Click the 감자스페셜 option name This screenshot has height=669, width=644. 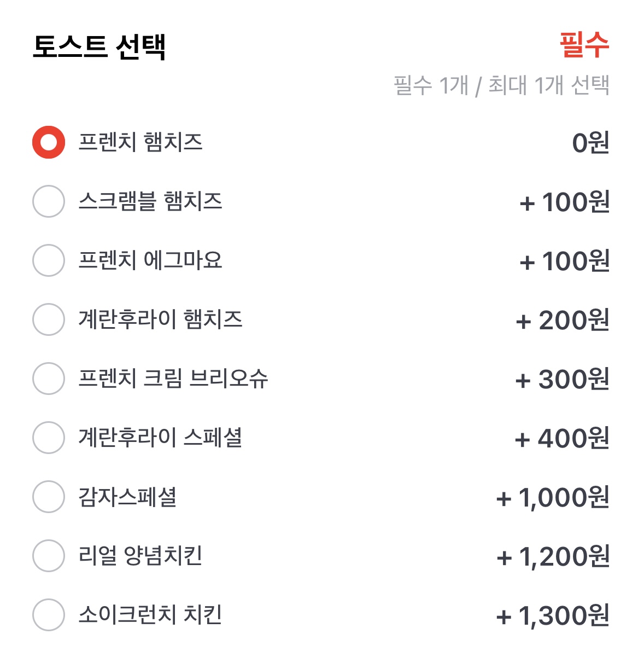click(x=127, y=497)
